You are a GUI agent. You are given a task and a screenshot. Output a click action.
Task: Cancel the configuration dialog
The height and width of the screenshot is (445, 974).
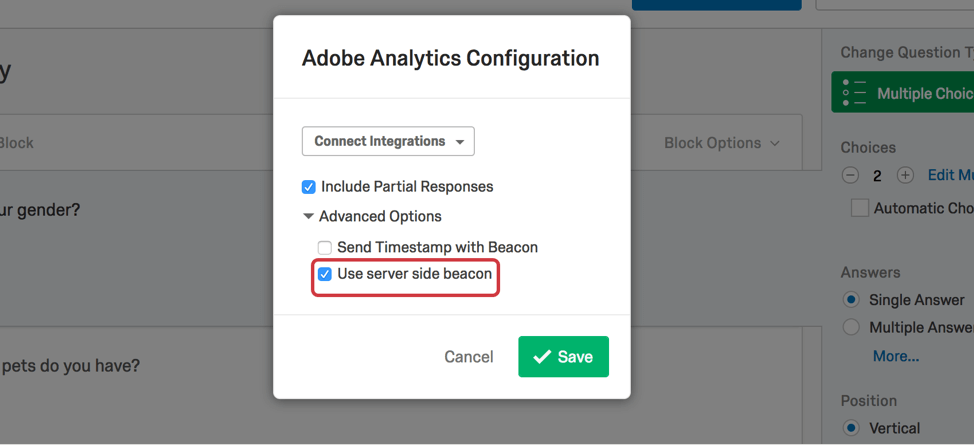[469, 357]
